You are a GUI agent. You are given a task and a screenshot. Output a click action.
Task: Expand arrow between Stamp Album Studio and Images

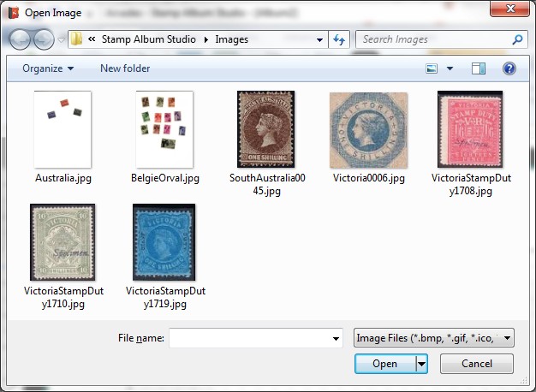coord(205,39)
